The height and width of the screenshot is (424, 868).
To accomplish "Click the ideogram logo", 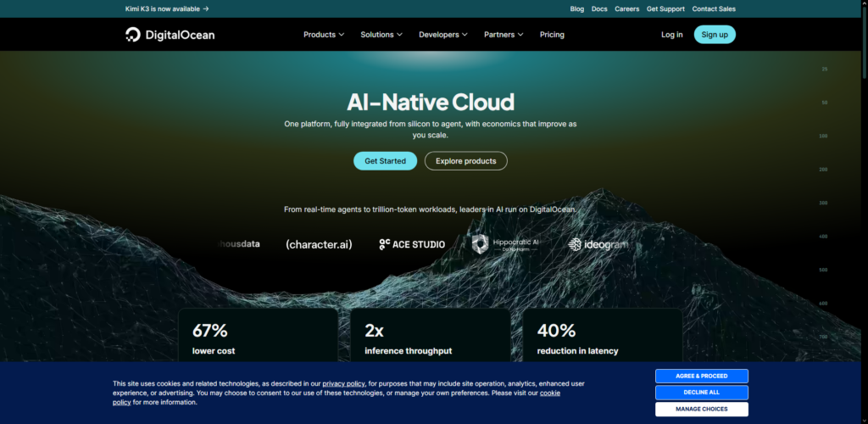I will [598, 244].
